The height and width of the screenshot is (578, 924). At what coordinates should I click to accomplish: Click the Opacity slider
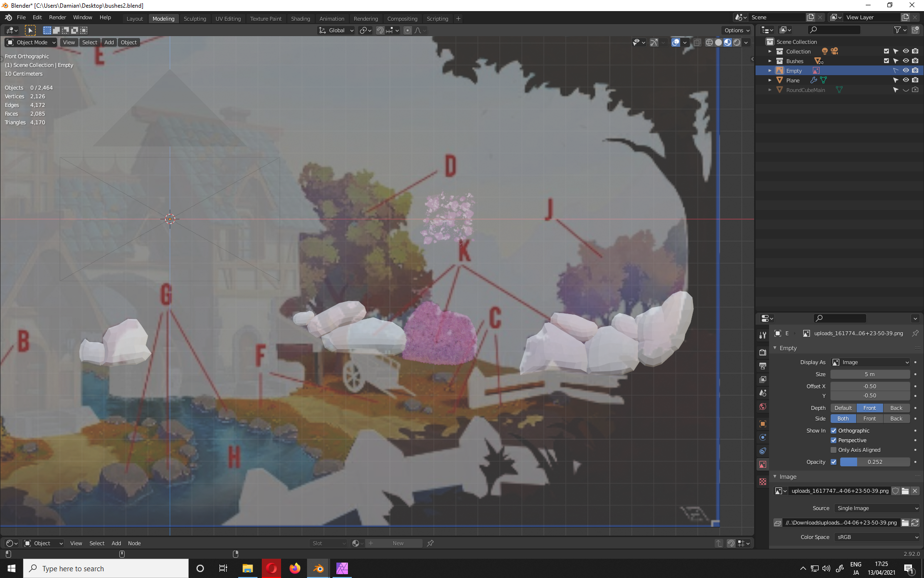click(874, 462)
